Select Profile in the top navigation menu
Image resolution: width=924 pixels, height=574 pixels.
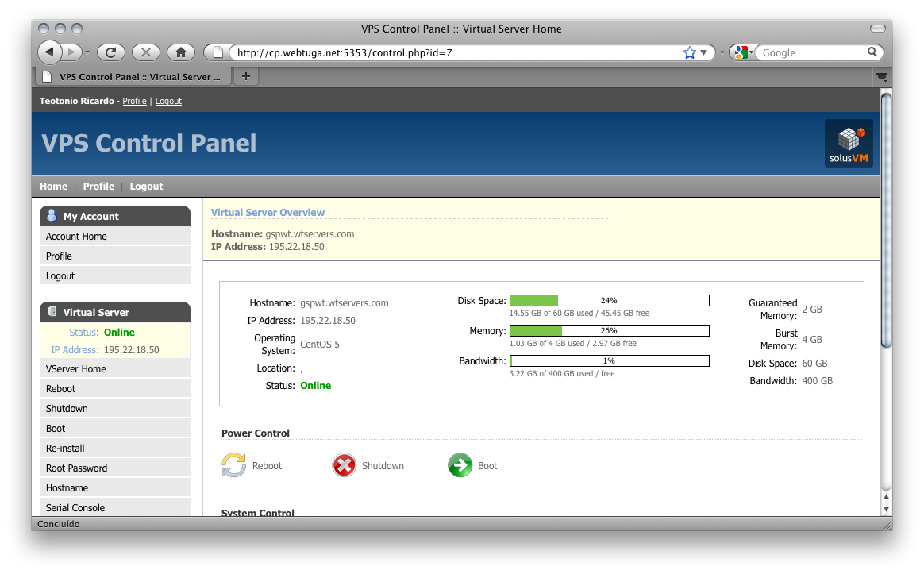(98, 187)
